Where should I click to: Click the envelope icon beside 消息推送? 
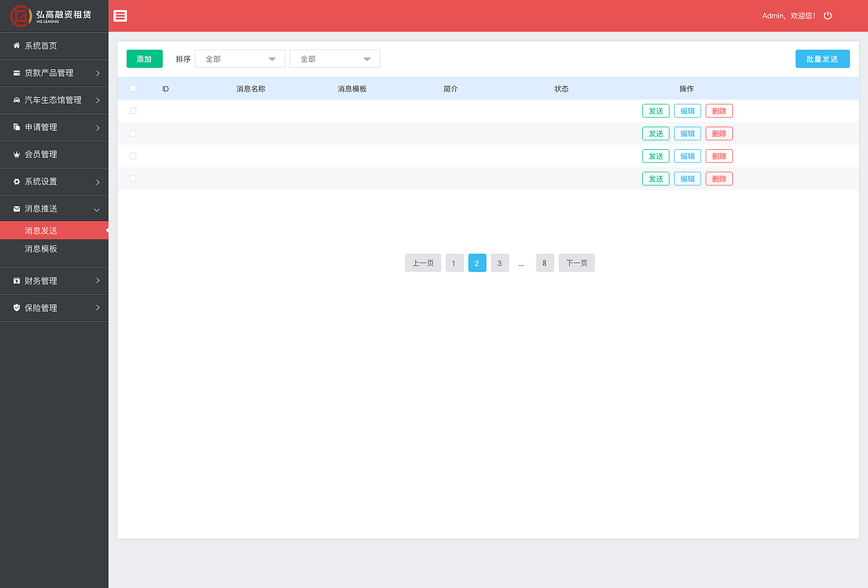pos(17,208)
